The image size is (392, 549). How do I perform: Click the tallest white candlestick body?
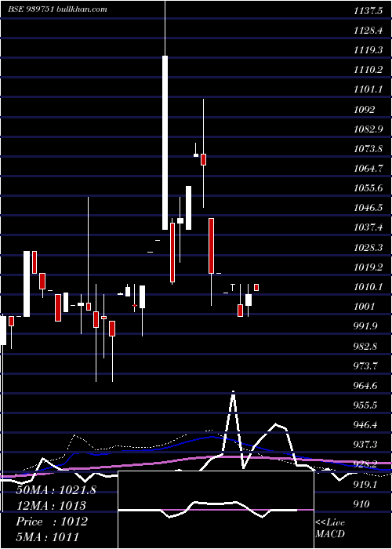pos(165,143)
